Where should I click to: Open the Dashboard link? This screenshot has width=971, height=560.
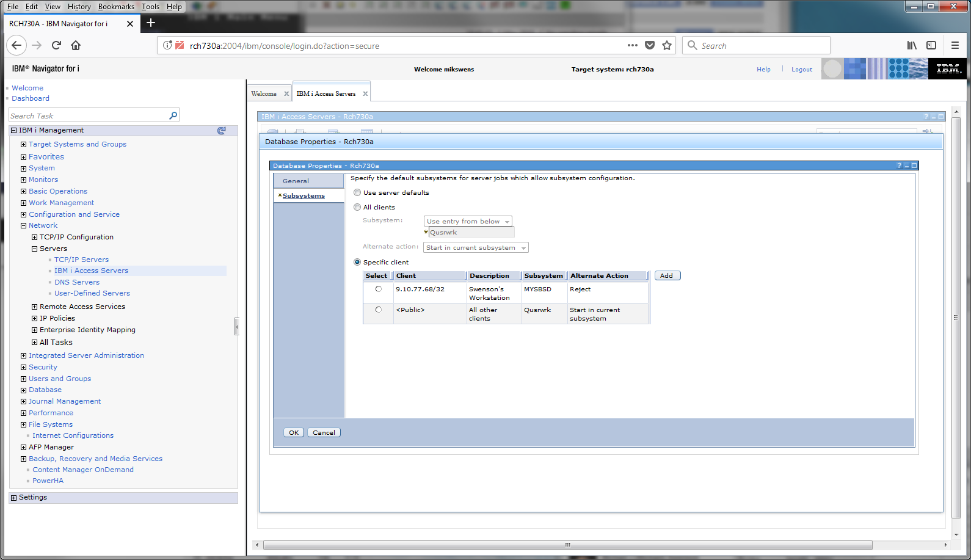click(31, 98)
